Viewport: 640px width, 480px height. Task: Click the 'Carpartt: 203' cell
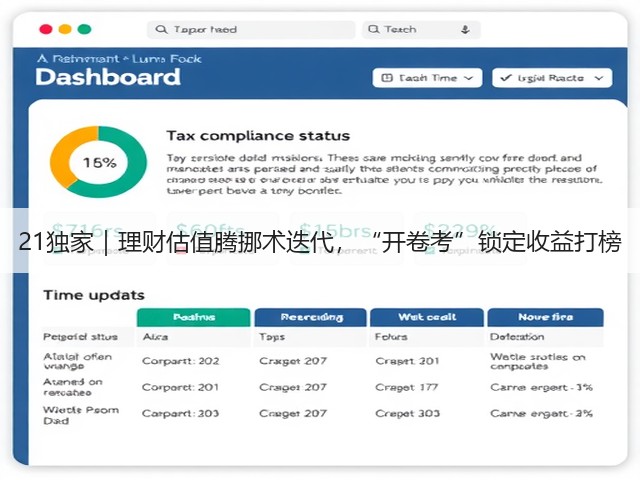point(180,413)
